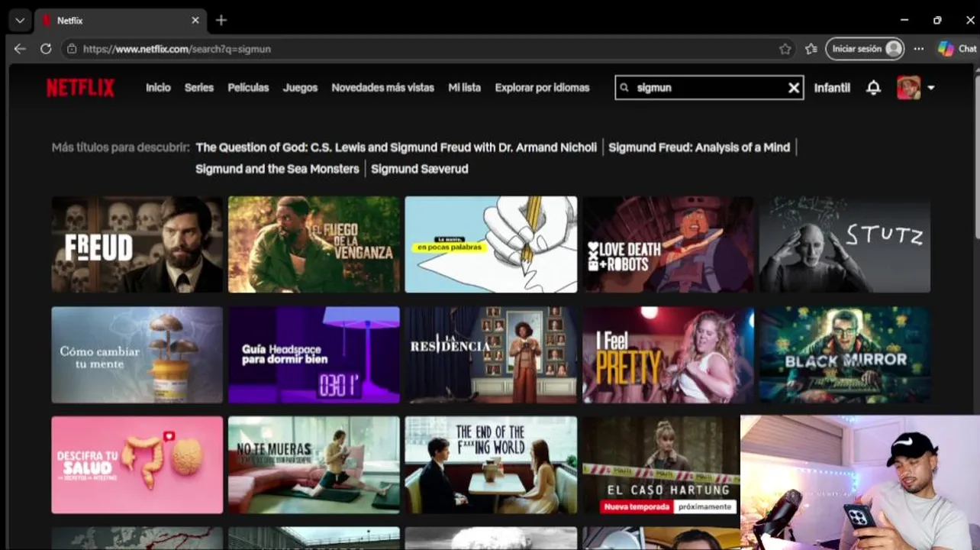The image size is (980, 550).
Task: Open the browser favorites list icon
Action: point(811,48)
